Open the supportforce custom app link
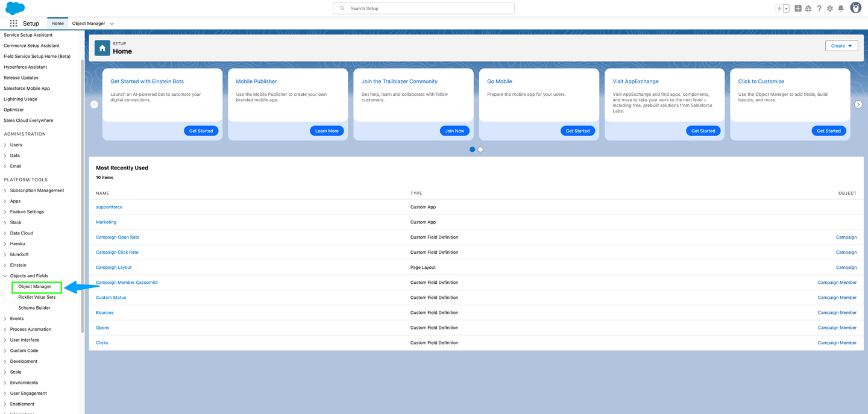The width and height of the screenshot is (868, 414). click(x=109, y=207)
